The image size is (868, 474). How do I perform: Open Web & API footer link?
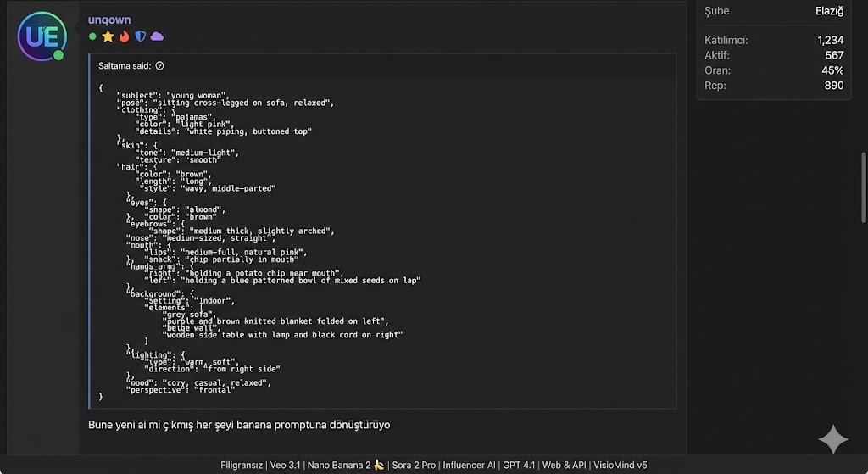564,466
